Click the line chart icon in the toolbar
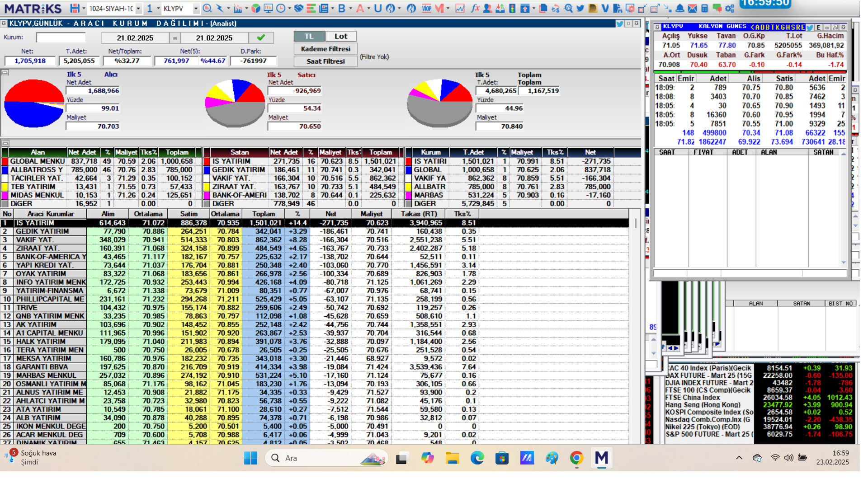Screen dimensions: 868x488 [460, 9]
